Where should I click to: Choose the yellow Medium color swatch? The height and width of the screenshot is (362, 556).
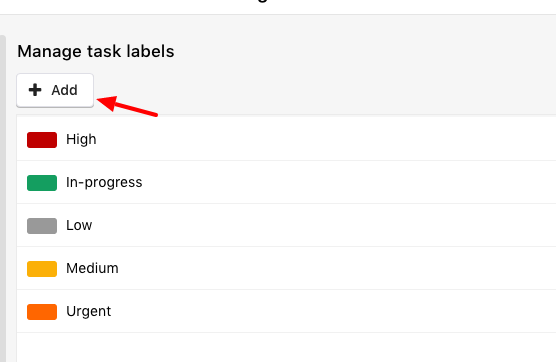(x=42, y=268)
